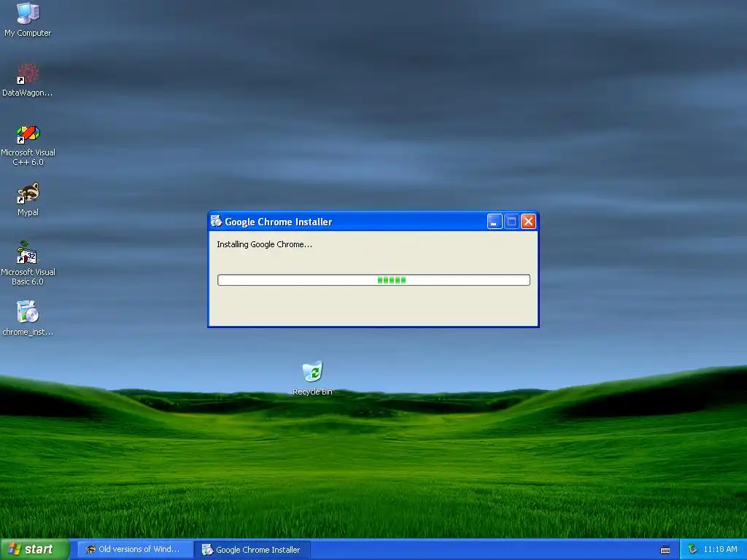Click the network tray icon near clock
This screenshot has height=560, width=747.
pyautogui.click(x=692, y=550)
